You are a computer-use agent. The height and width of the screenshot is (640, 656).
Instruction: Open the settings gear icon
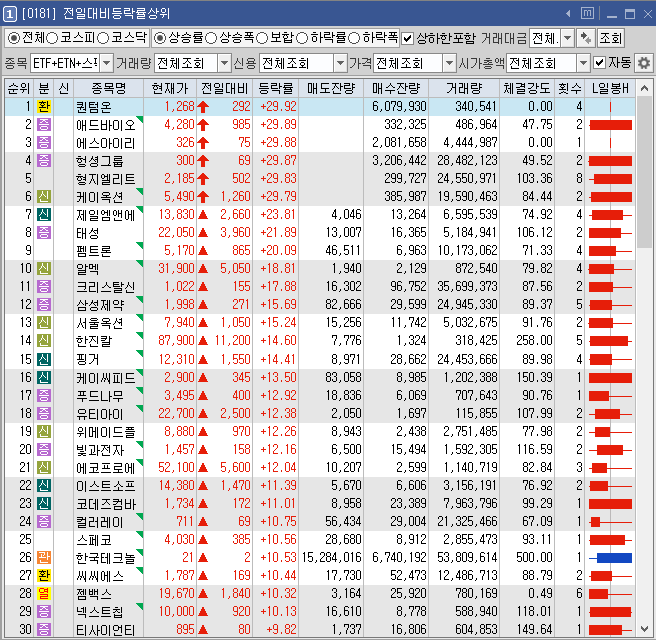click(x=643, y=63)
